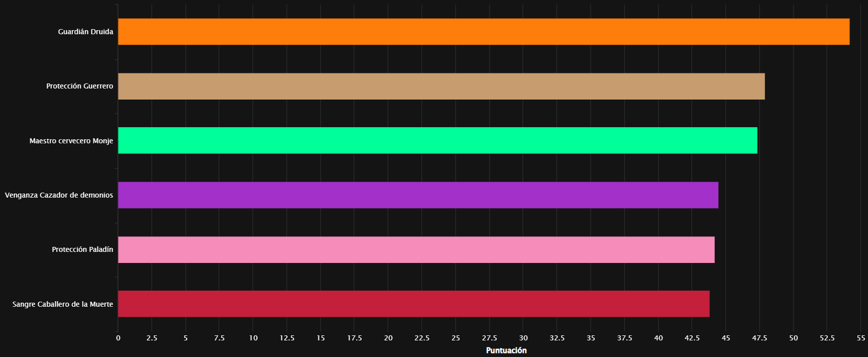The width and height of the screenshot is (868, 357).
Task: Click the green Maestro cervecero Monje bar
Action: (437, 140)
